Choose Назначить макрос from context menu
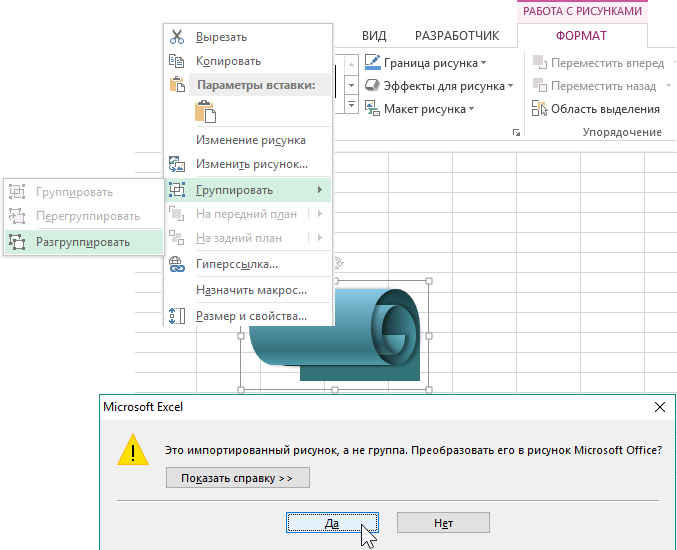Viewport: 677px width, 550px height. point(250,290)
